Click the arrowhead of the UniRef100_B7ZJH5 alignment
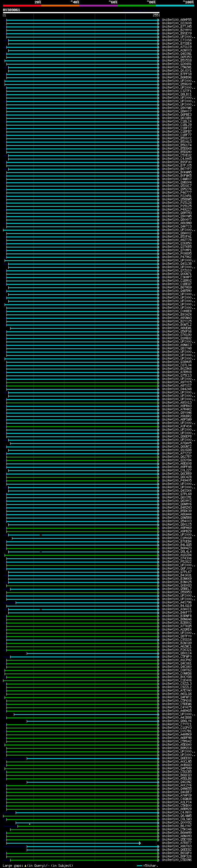Image resolution: width=197 pixels, height=868 pixels. (159, 26)
